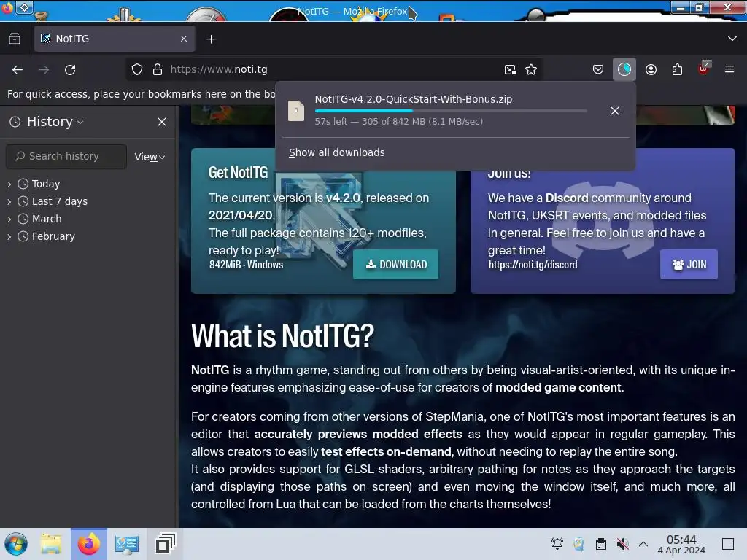Close the NotITG tab

pos(184,39)
